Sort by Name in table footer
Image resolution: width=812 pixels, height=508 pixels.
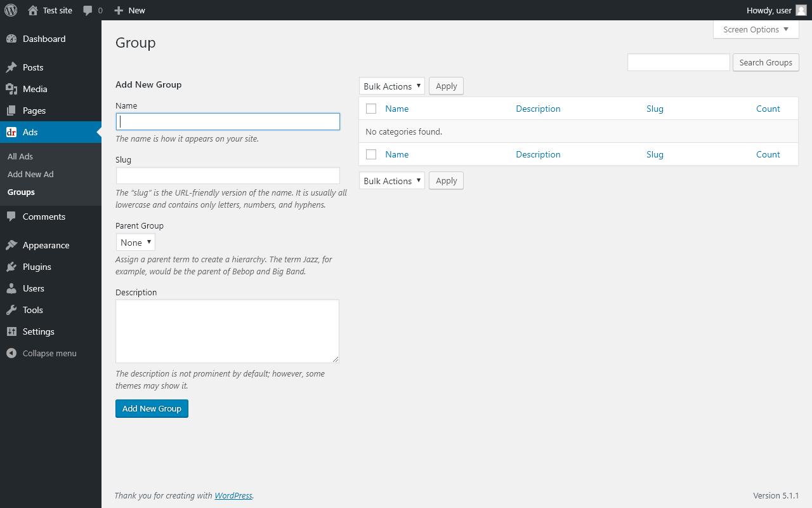(397, 154)
